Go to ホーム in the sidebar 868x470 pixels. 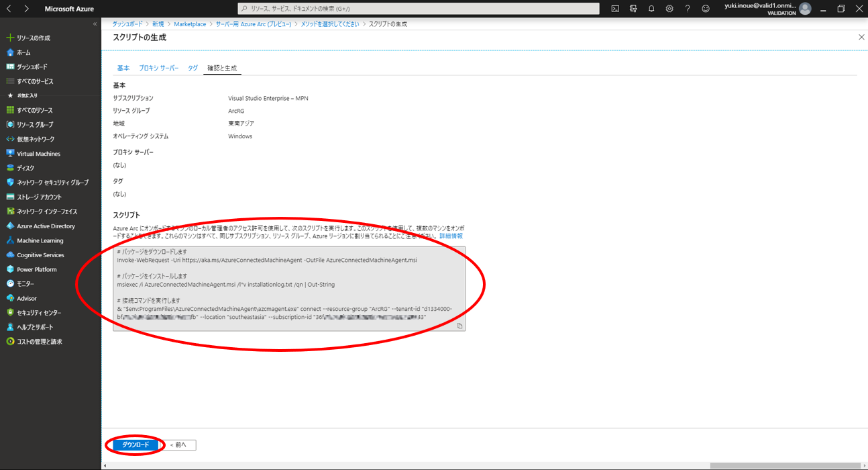pos(23,52)
